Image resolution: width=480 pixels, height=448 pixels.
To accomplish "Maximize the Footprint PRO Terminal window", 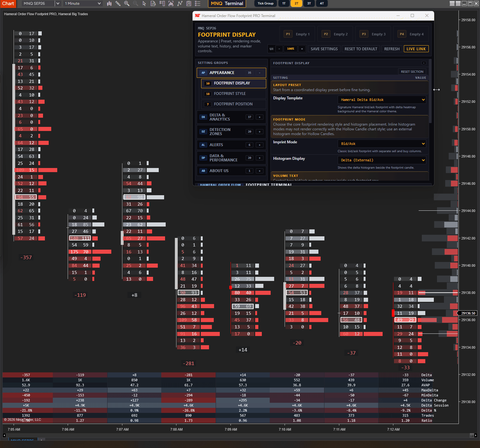I will [412, 16].
